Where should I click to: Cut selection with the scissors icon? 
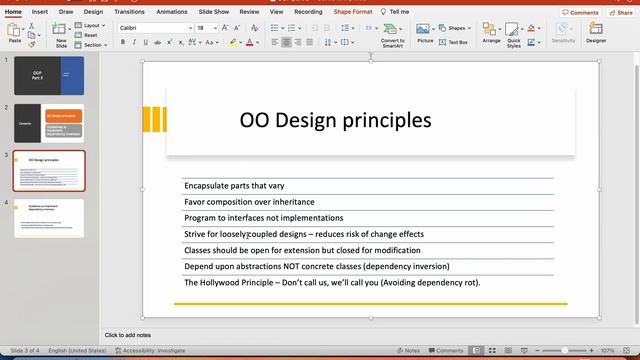(x=31, y=26)
